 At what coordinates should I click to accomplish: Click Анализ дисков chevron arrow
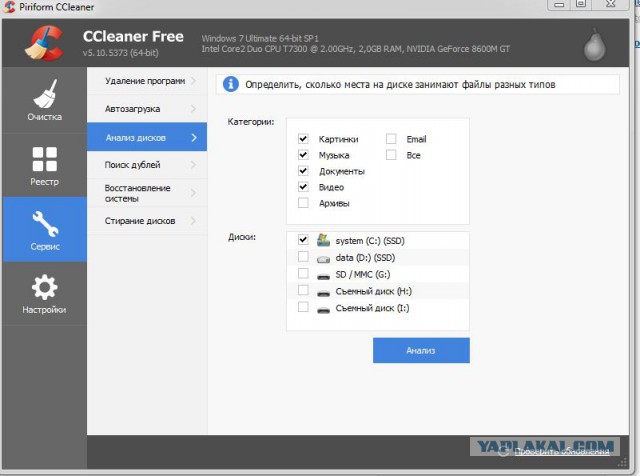(194, 138)
